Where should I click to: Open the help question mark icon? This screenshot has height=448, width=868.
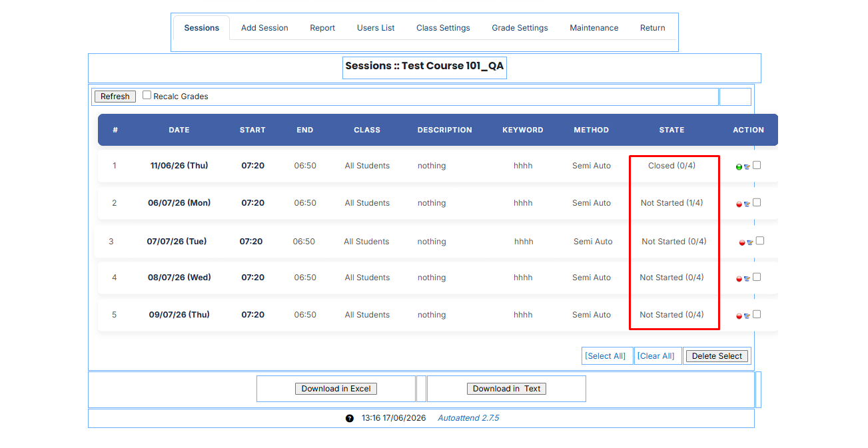350,419
